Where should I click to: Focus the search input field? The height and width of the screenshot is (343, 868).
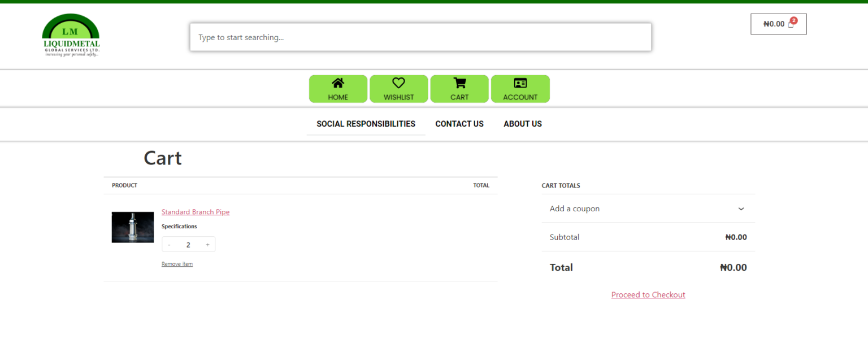420,37
